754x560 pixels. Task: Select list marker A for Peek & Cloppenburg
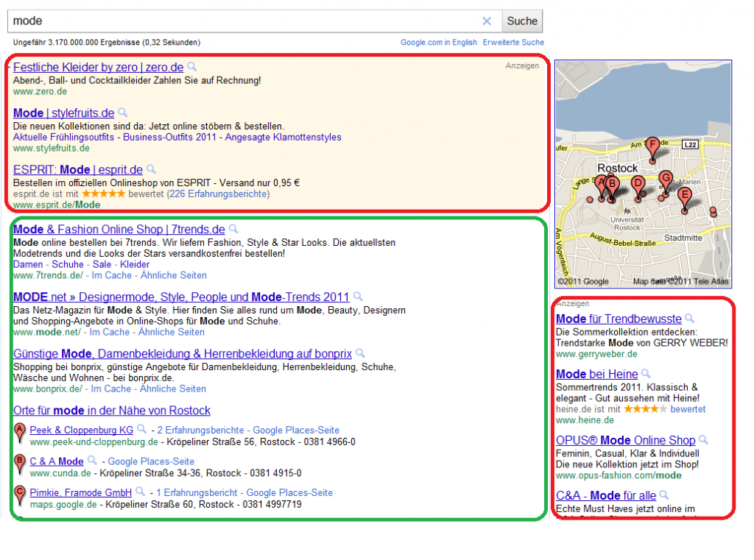[x=19, y=432]
